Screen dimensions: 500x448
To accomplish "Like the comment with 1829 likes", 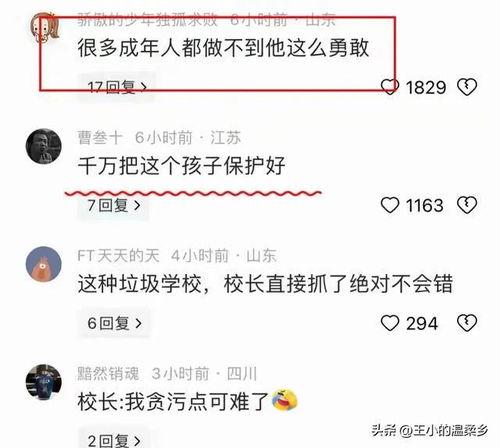I will (x=390, y=87).
